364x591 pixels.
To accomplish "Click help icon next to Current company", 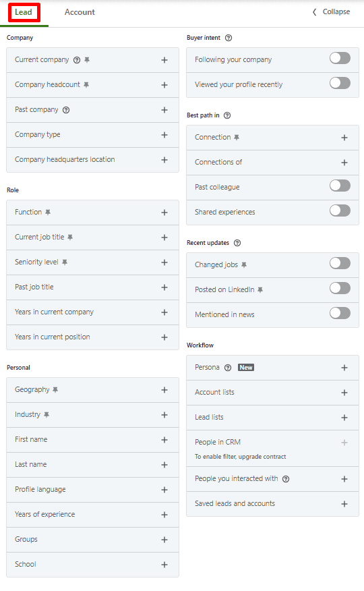I will click(x=77, y=60).
